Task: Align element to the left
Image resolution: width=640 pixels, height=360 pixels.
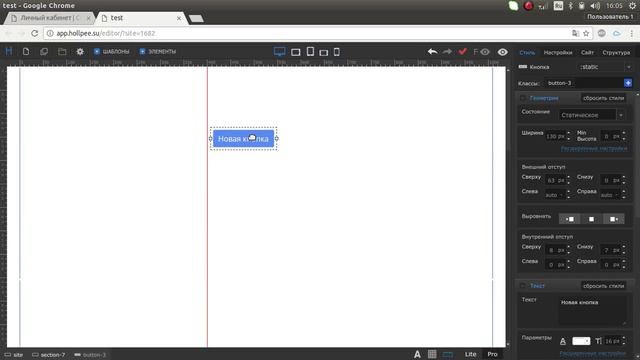Action: coord(569,219)
